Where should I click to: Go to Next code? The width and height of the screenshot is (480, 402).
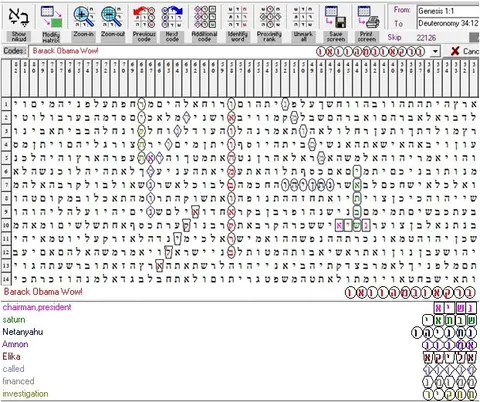click(x=172, y=17)
